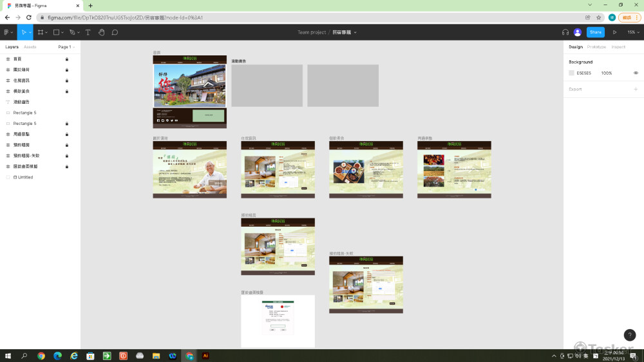
Task: Select the Frame tool
Action: pyautogui.click(x=41, y=32)
